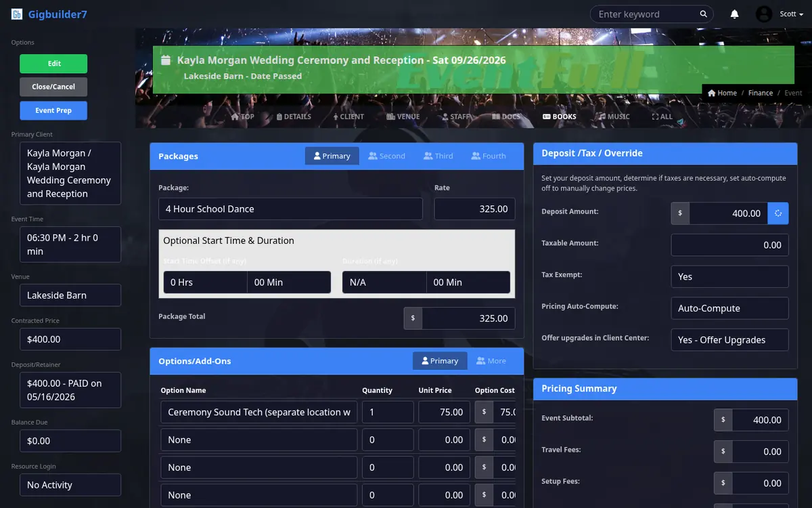
Task: Open Ceremony Sound Tech option dropdown
Action: (258, 412)
